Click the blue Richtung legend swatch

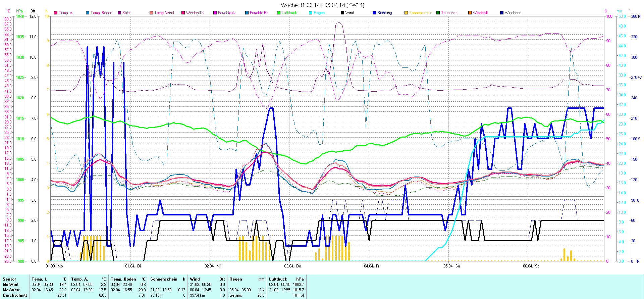pos(374,13)
